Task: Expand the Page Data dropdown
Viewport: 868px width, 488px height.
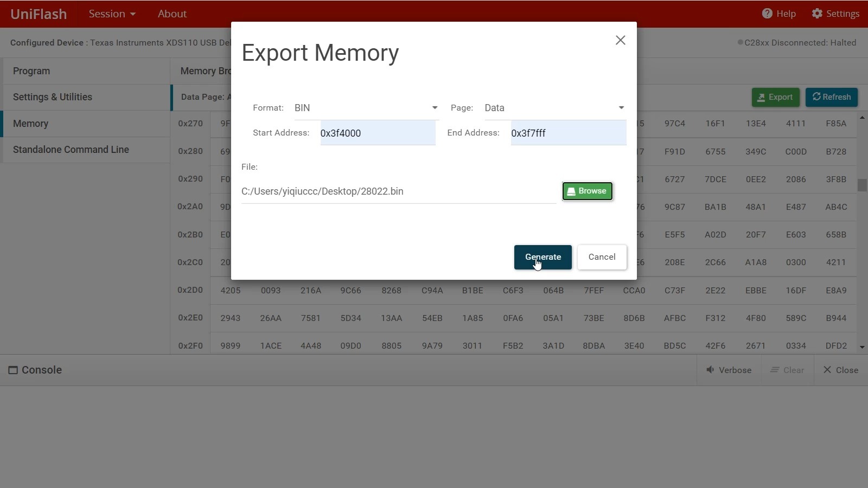Action: [x=555, y=108]
